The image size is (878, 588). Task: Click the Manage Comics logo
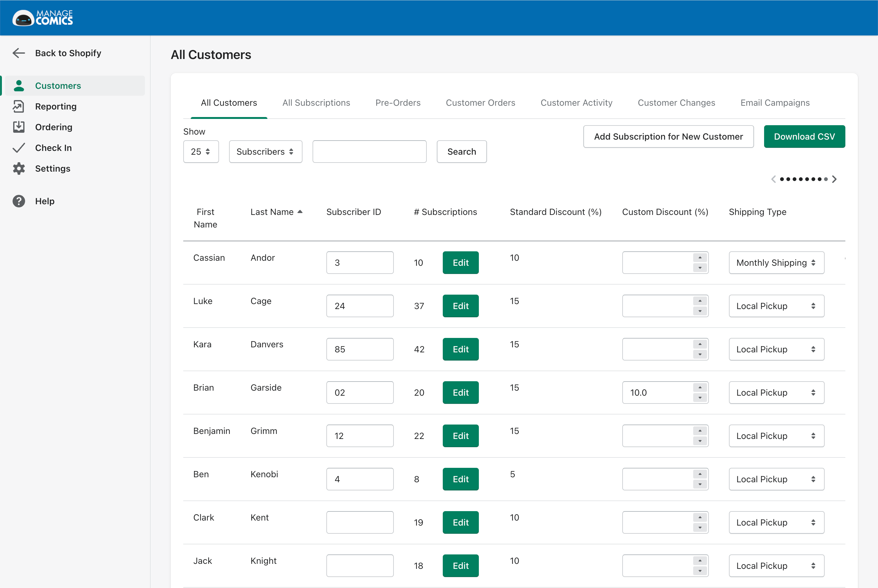coord(43,18)
